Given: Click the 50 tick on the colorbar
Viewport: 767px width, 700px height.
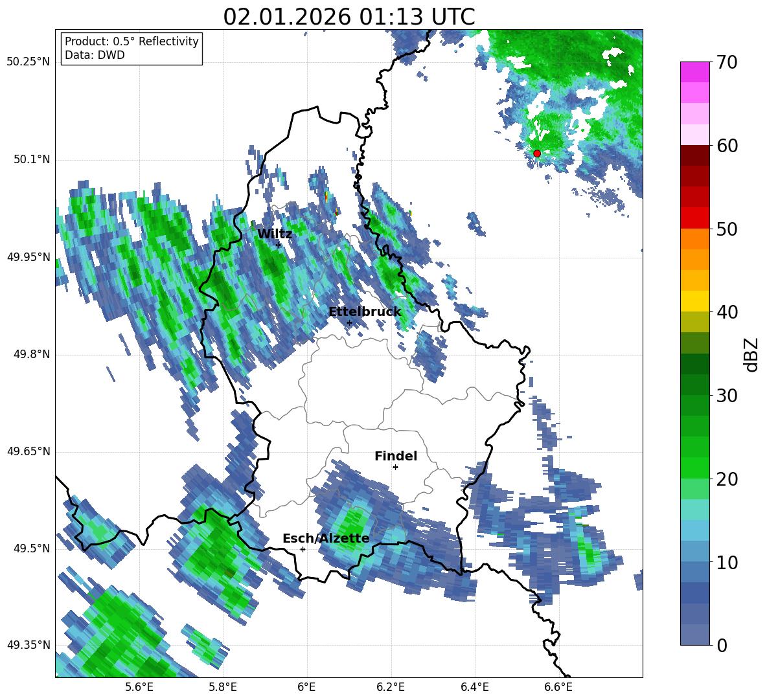Looking at the screenshot, I should tap(727, 229).
